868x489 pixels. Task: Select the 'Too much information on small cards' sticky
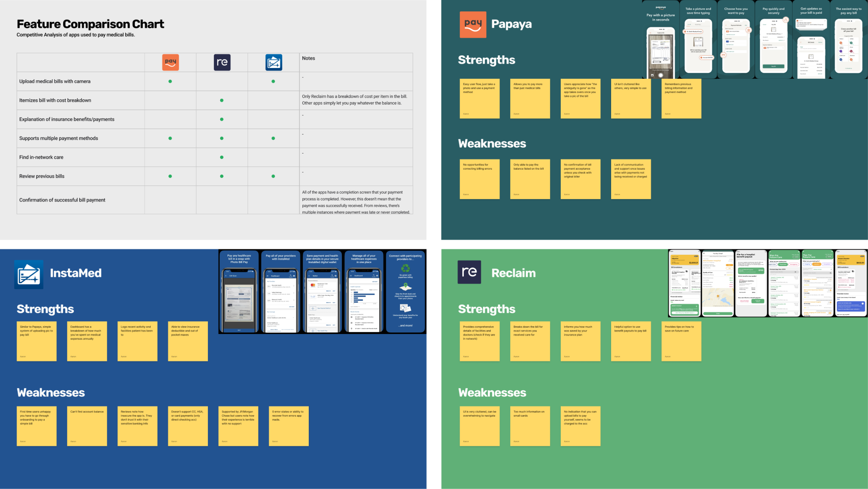(530, 426)
